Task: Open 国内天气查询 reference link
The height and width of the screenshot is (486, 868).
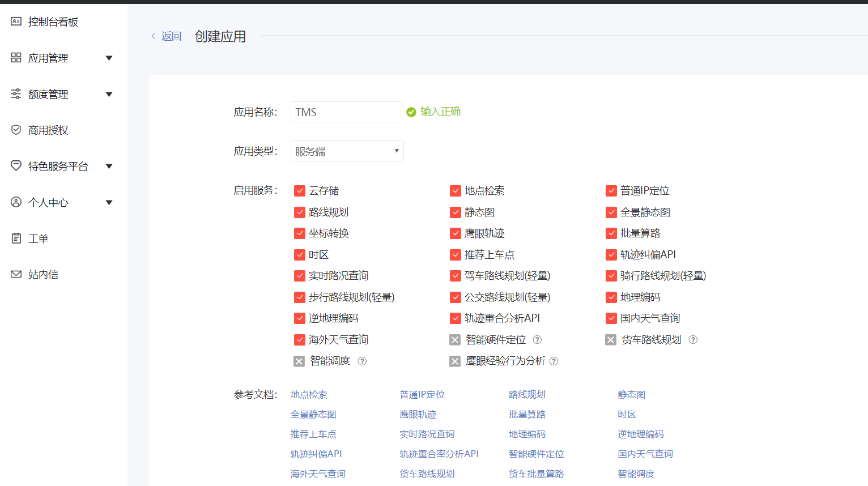Action: pyautogui.click(x=645, y=454)
